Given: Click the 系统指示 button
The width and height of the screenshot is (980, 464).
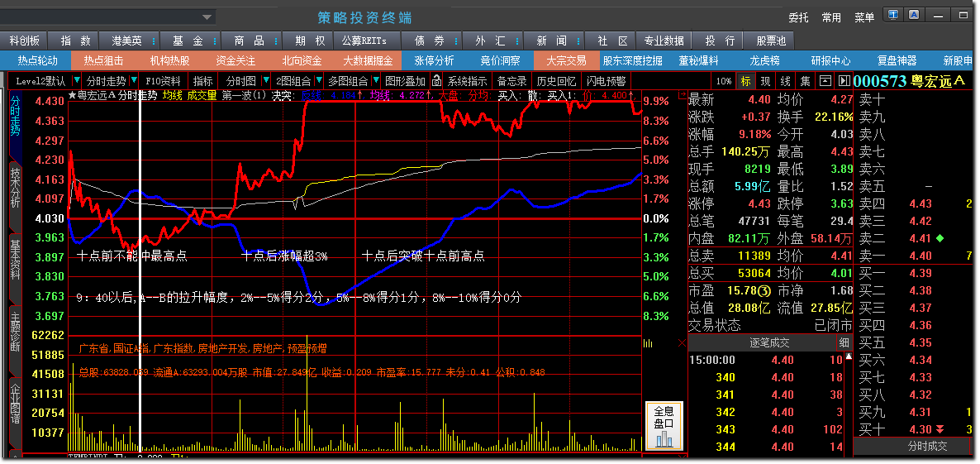Looking at the screenshot, I should pos(468,81).
